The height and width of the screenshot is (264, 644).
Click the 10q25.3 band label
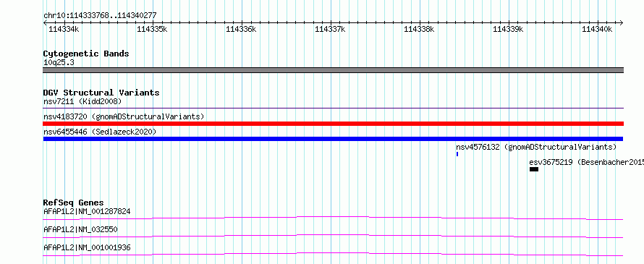tap(59, 63)
